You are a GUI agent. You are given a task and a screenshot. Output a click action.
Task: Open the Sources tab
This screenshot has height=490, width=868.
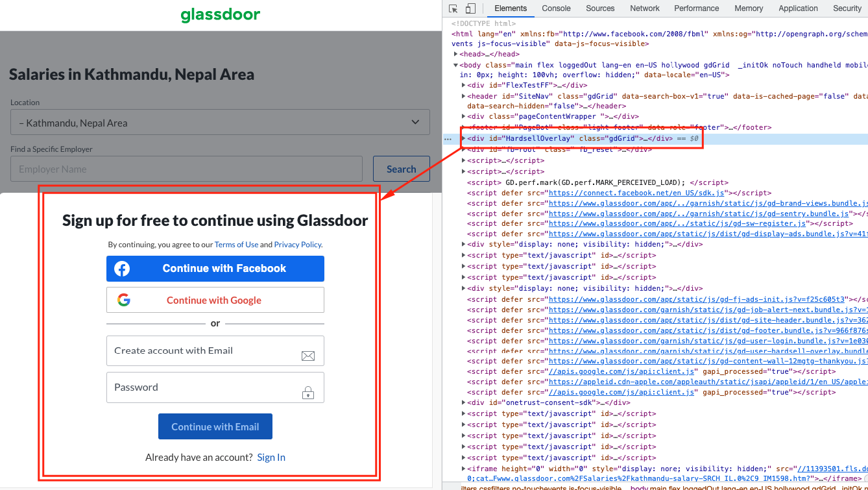pos(600,8)
